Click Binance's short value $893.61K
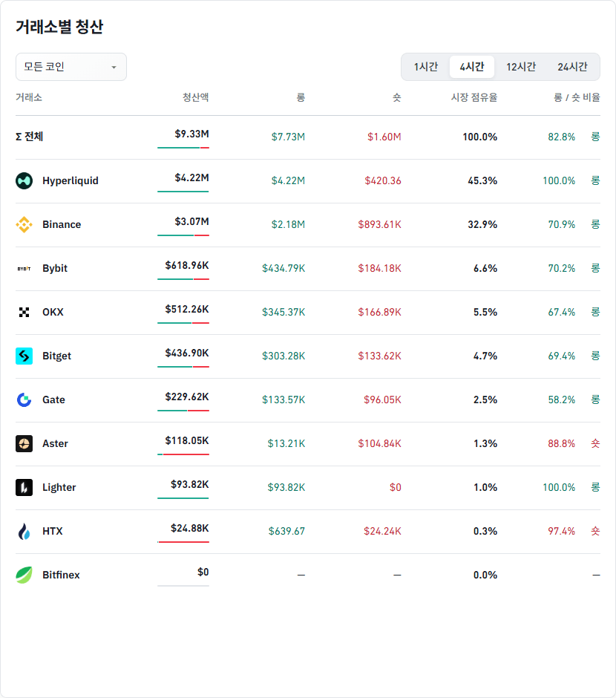The image size is (616, 698). 380,224
